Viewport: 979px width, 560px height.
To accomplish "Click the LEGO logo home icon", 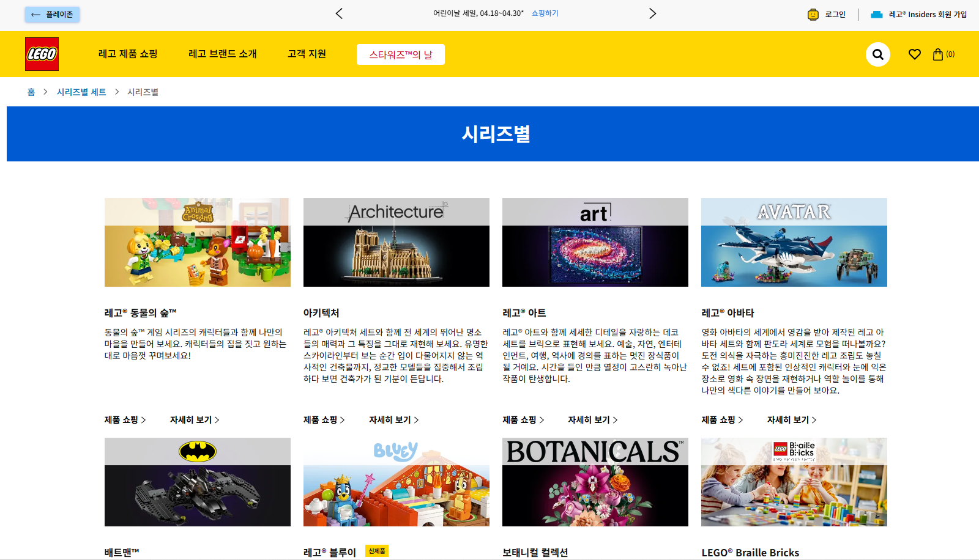I will pyautogui.click(x=42, y=54).
